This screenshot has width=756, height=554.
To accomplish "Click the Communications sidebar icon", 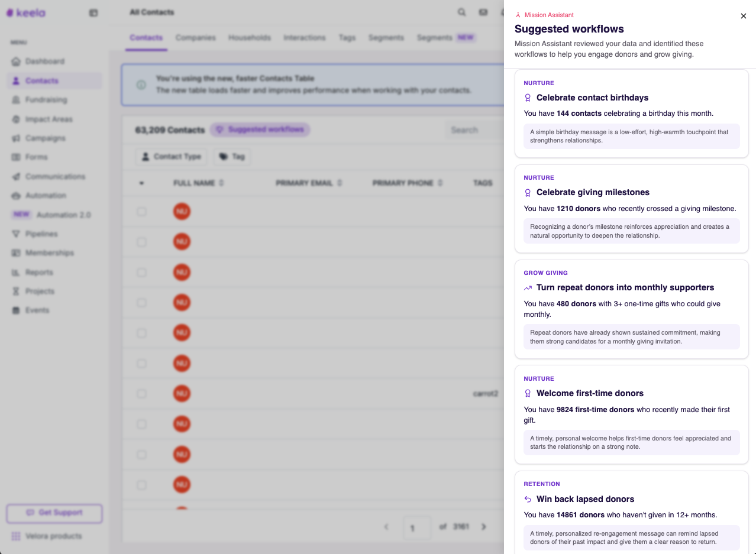I will click(16, 177).
